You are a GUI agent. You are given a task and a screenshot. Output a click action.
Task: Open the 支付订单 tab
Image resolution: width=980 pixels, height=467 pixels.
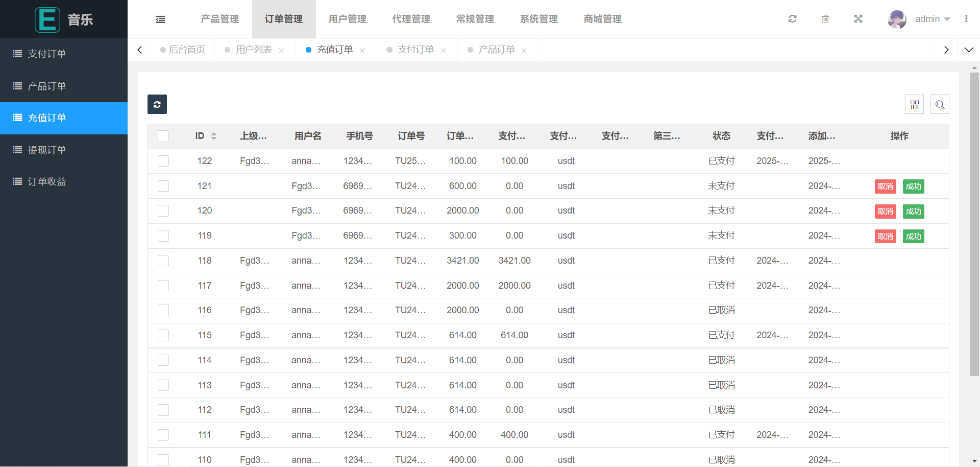415,50
